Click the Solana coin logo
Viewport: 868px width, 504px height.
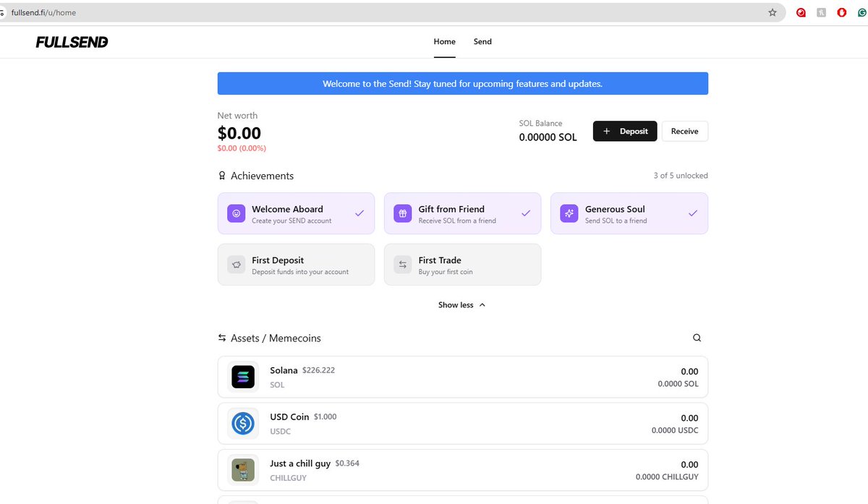243,377
